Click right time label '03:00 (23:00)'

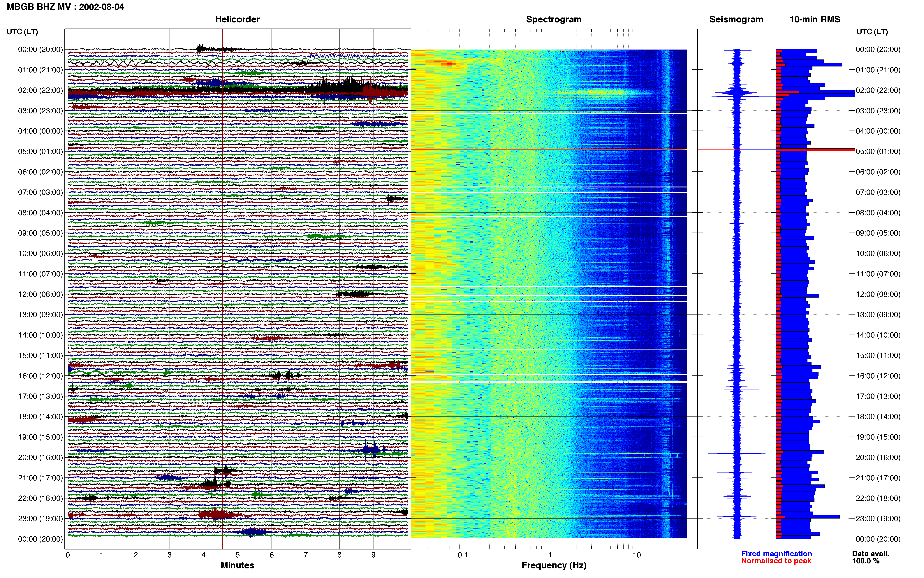pyautogui.click(x=878, y=111)
